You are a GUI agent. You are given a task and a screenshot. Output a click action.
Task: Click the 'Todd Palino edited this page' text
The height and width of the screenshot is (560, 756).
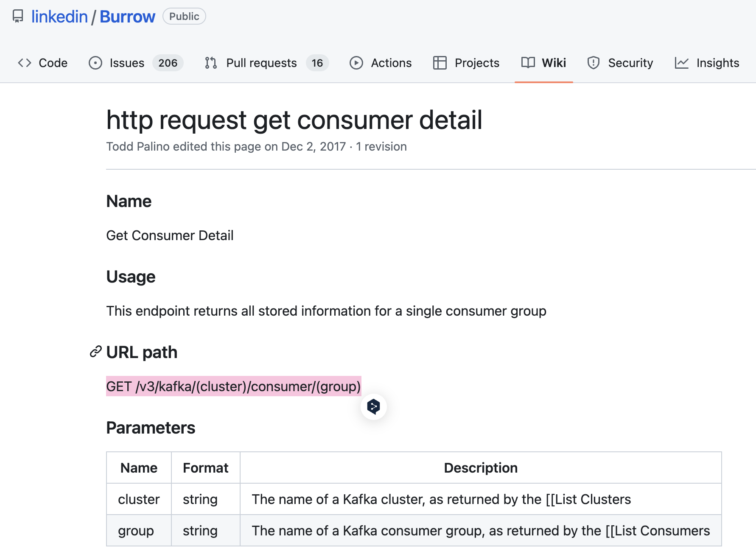pos(226,146)
